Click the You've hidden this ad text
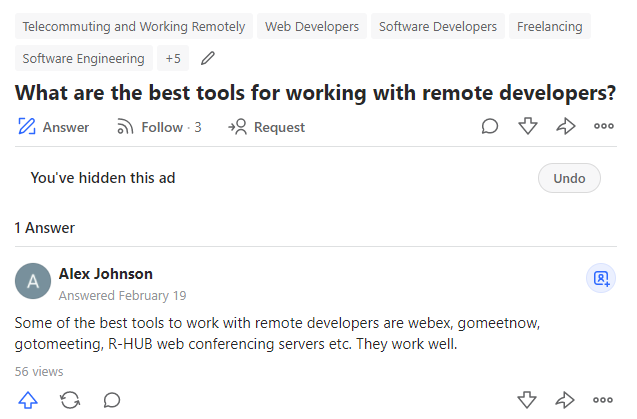 click(x=103, y=178)
